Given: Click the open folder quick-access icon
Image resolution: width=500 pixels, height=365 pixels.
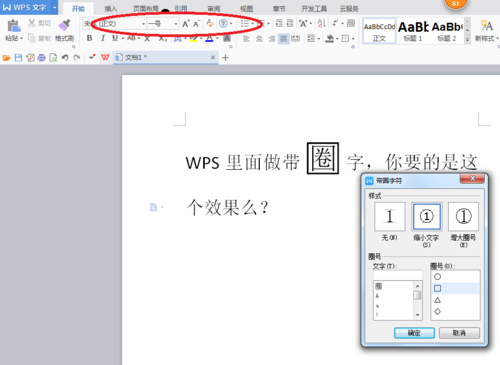Looking at the screenshot, I should [x=6, y=58].
